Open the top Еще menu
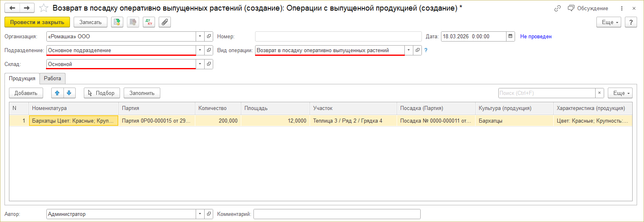This screenshot has width=644, height=222. click(x=609, y=22)
